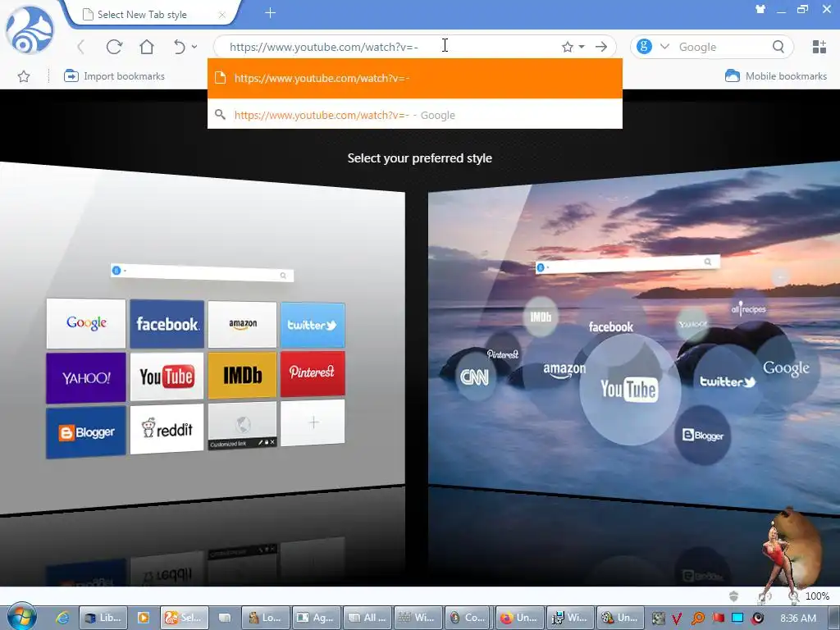The image size is (840, 630).
Task: Click the 8:36 AM taskbar clock
Action: pos(798,618)
